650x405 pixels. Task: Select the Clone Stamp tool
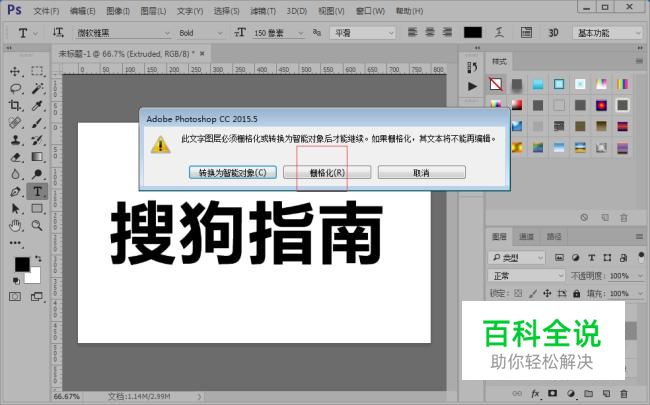pos(15,140)
